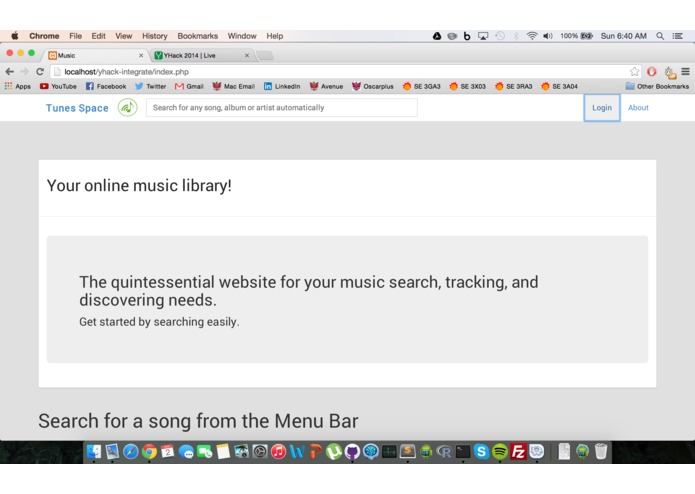Click the red Opera-style extension icon
Screen dimensions: 695x494
pyautogui.click(x=652, y=71)
